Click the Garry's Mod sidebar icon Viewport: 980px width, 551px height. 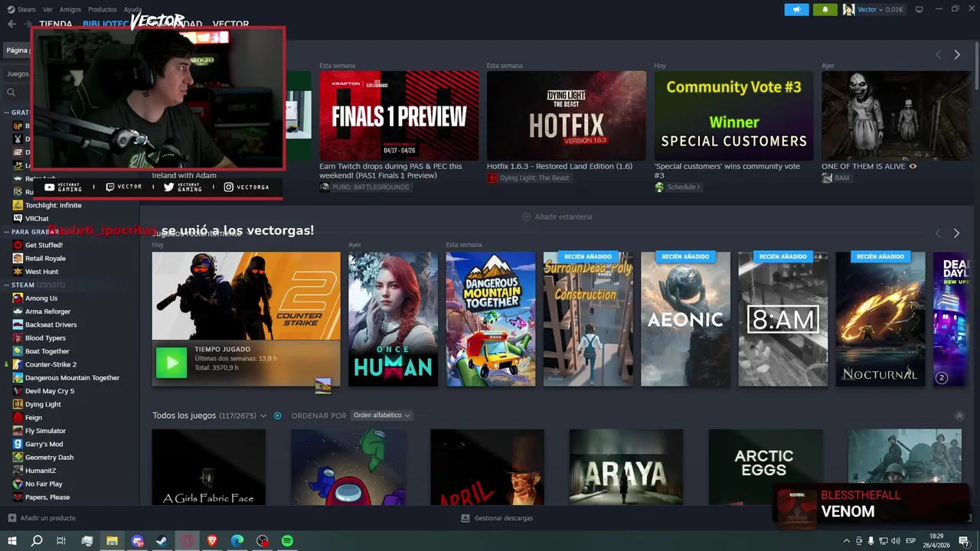18,444
